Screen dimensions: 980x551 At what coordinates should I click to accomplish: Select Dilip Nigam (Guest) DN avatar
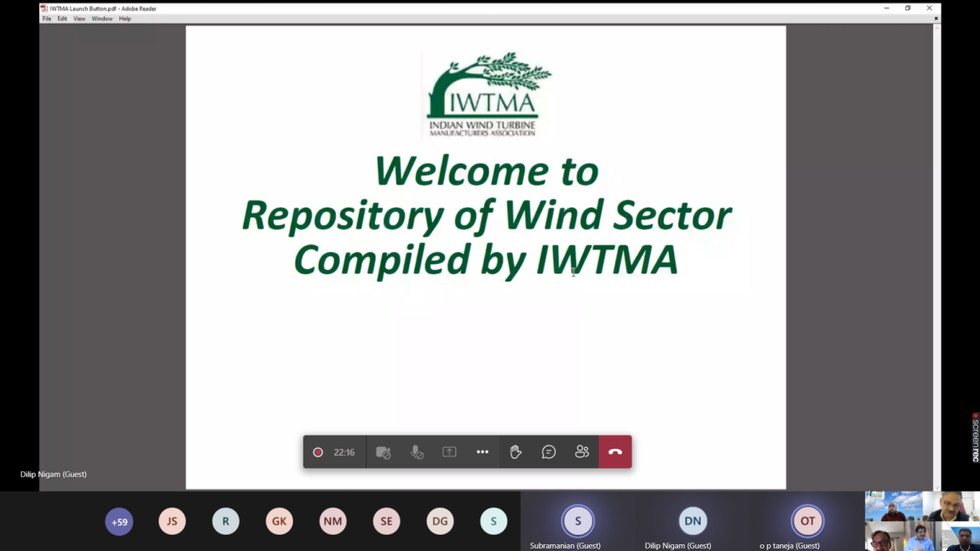pyautogui.click(x=693, y=521)
